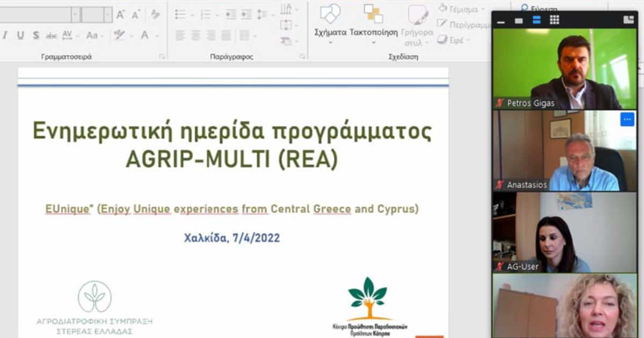
Task: Clear all text formatting
Action: 155,15
